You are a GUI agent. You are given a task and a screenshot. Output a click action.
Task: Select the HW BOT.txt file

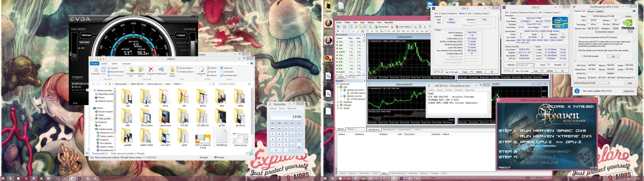click(x=222, y=137)
